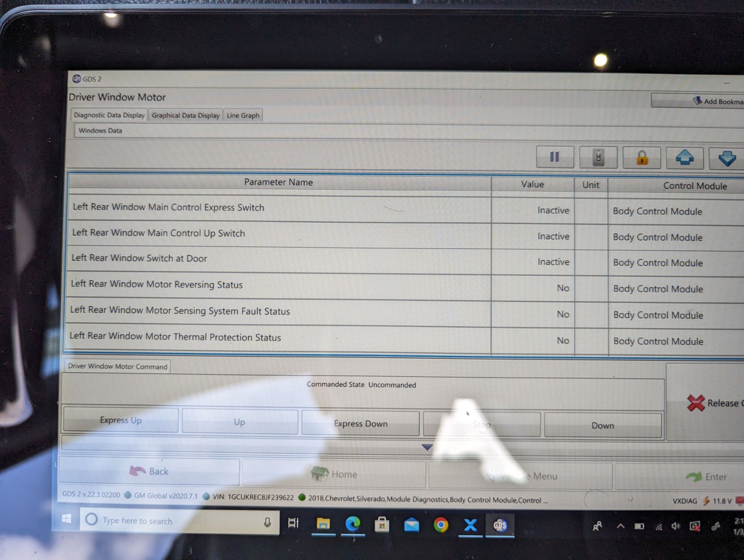
Task: Click the VXDIAG status bar label
Action: (685, 501)
